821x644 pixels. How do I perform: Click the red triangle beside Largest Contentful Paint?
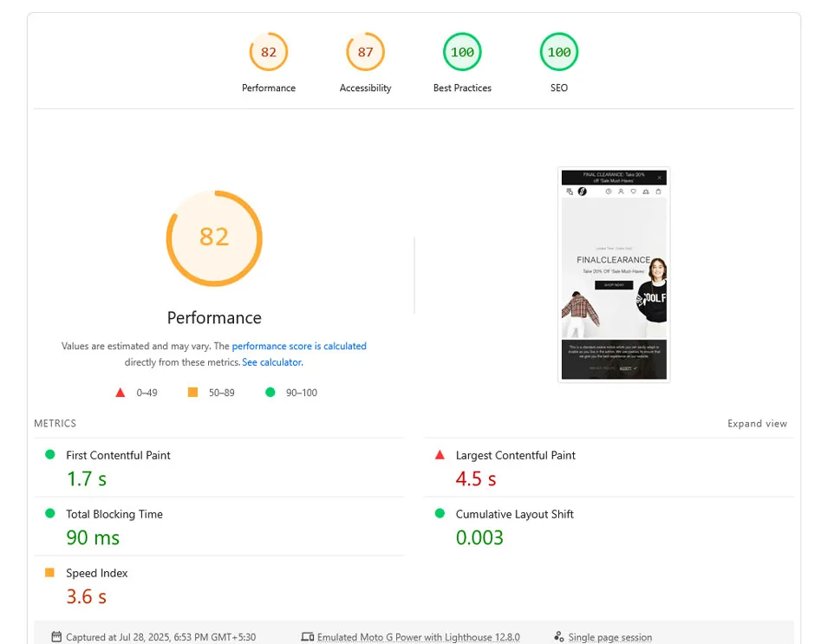click(x=440, y=455)
